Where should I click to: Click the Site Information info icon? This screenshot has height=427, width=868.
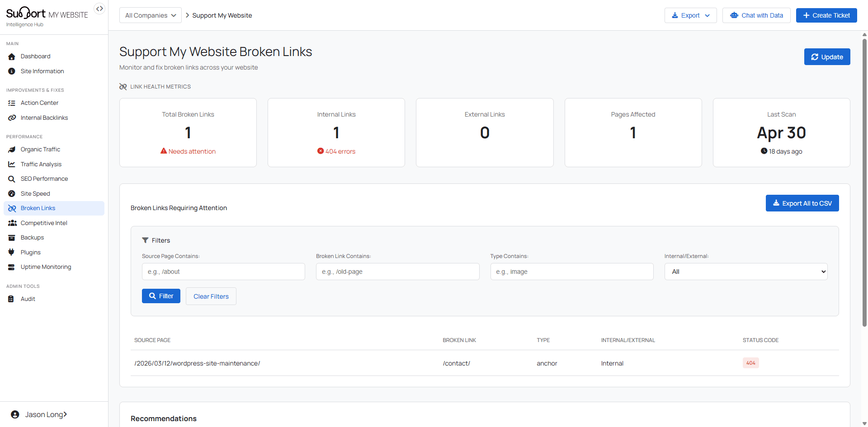click(12, 71)
